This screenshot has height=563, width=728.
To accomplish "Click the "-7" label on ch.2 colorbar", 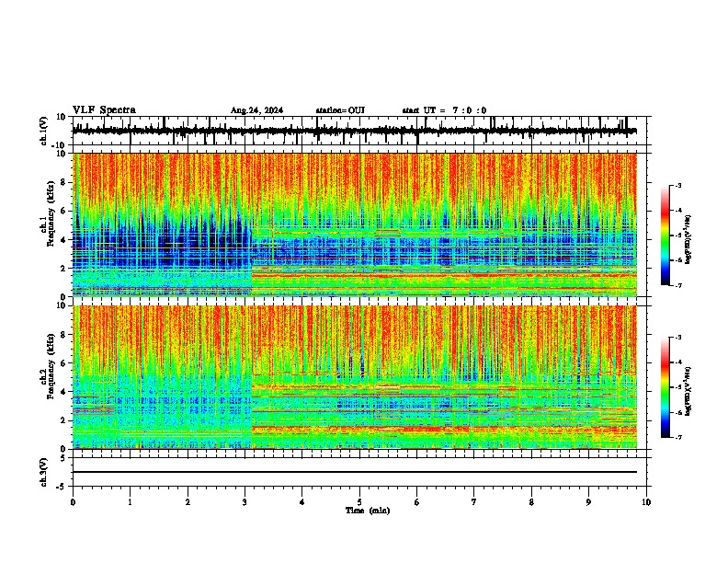I will [x=677, y=437].
